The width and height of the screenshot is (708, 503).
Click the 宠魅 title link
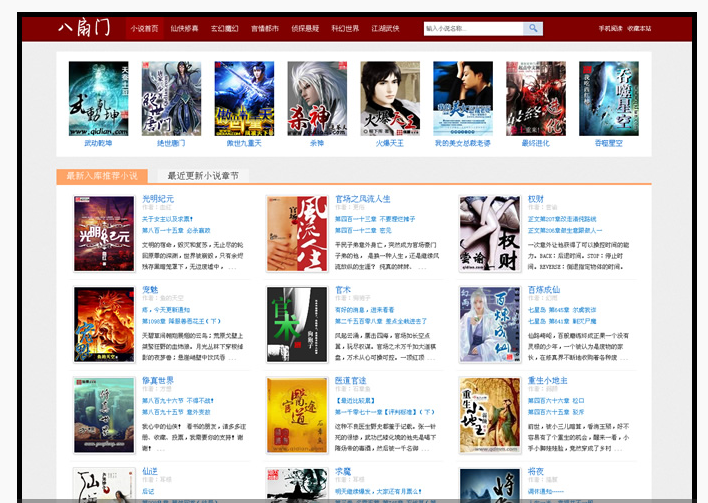point(150,289)
